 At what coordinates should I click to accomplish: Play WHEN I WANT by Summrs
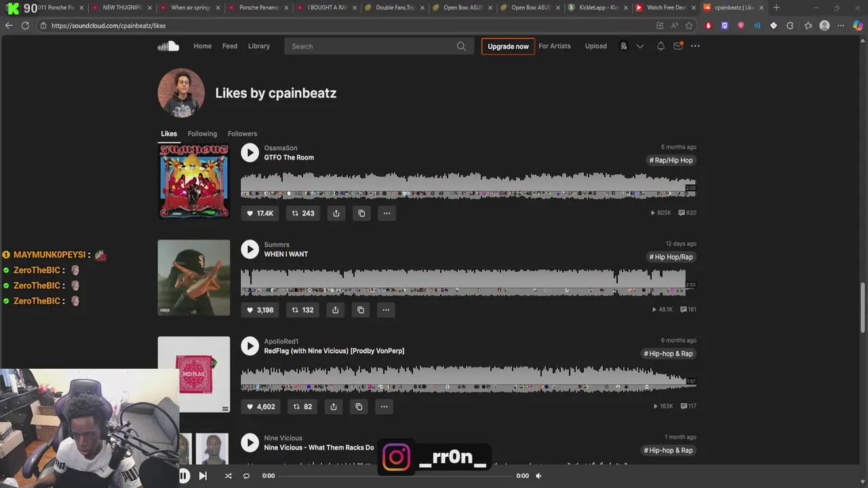point(250,249)
